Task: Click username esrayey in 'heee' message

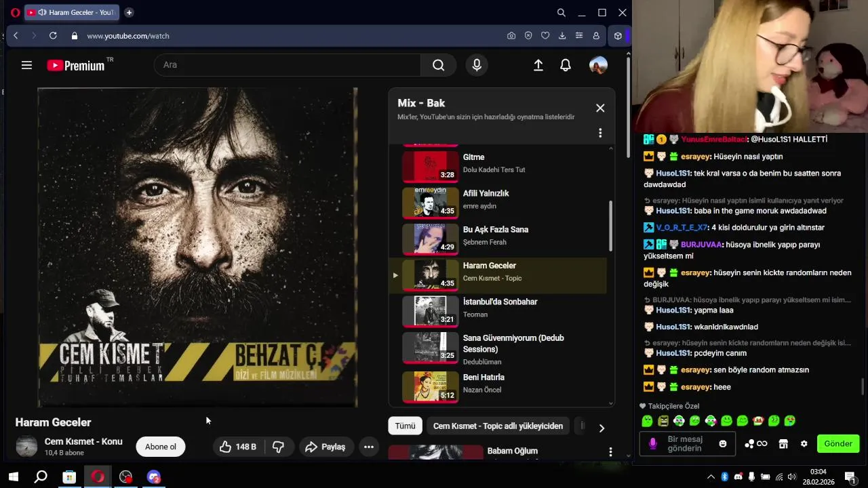Action: point(695,387)
